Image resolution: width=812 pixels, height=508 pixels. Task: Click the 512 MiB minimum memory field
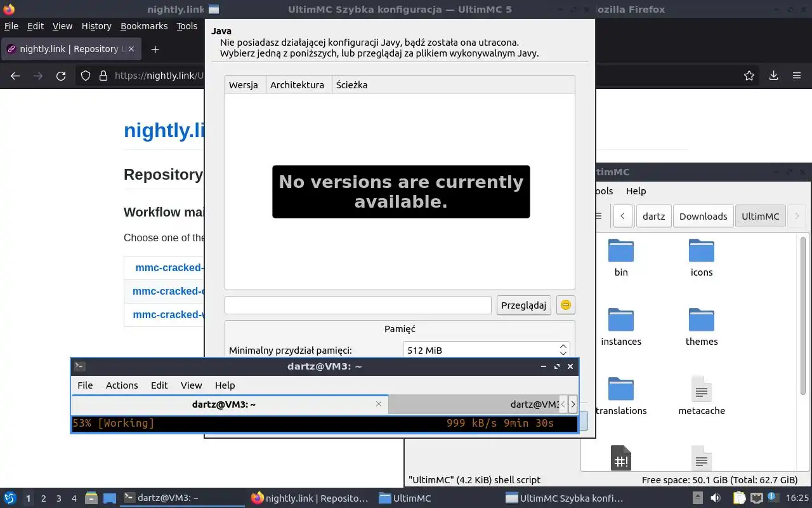point(480,350)
